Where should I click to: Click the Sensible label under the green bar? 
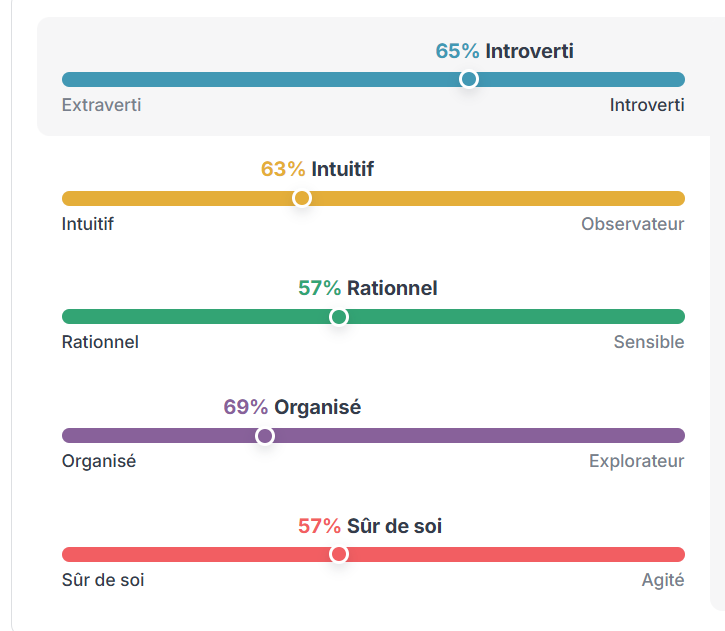pyautogui.click(x=649, y=342)
